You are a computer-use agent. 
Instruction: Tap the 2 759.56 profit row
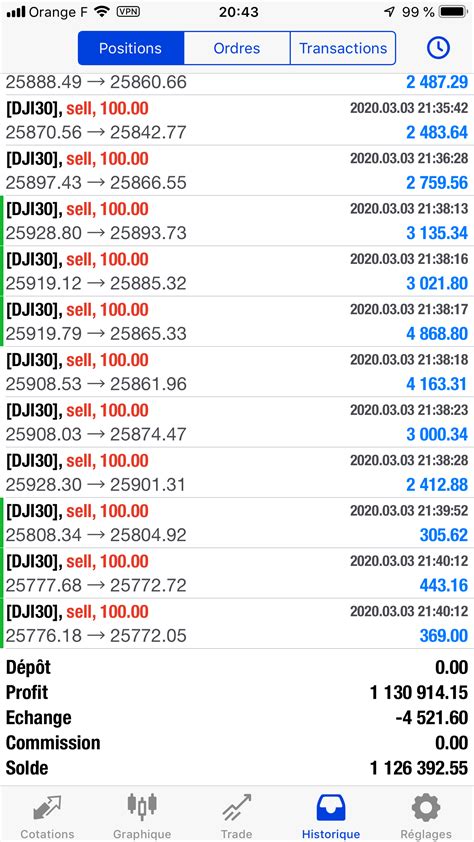click(237, 170)
